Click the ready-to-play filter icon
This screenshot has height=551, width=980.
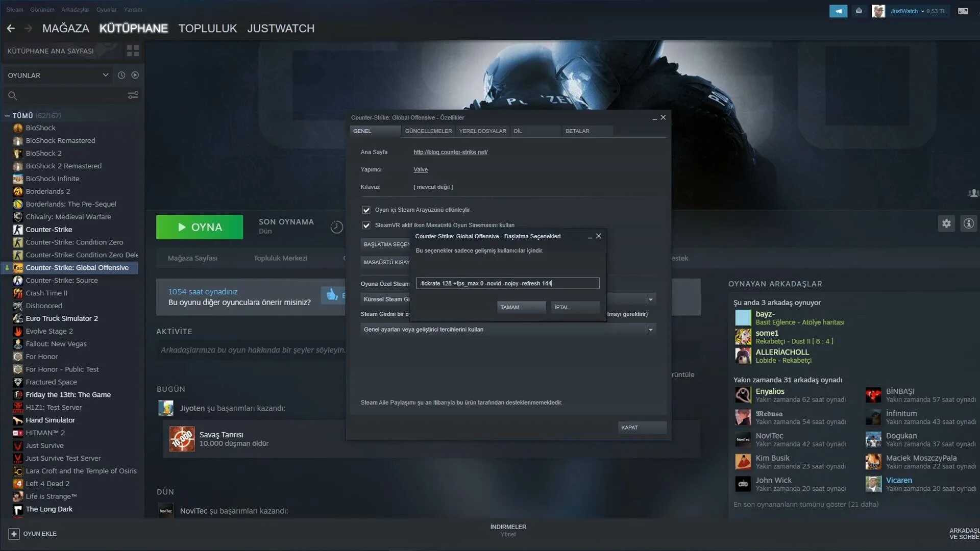135,75
